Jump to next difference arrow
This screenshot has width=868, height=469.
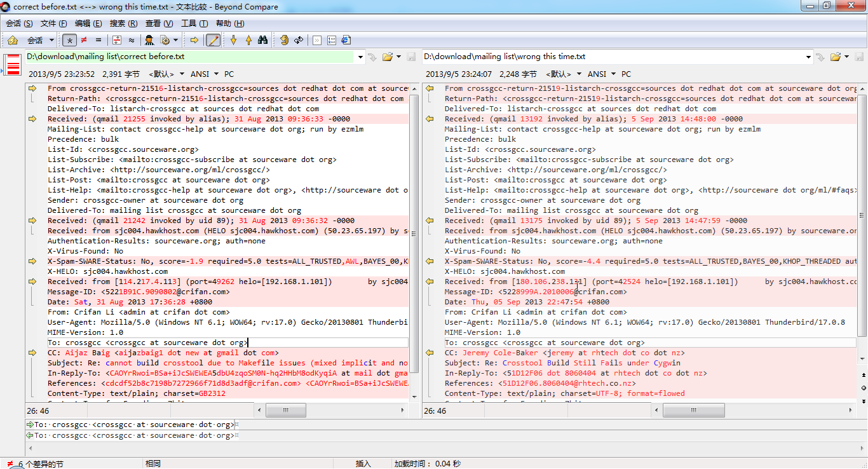tap(233, 40)
